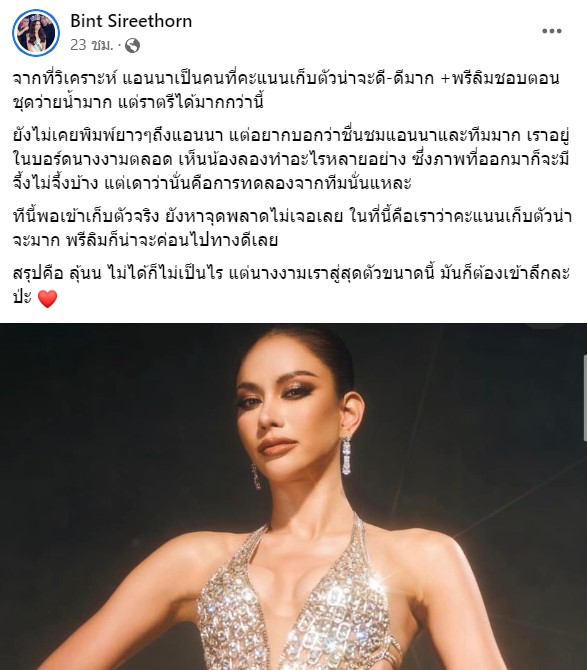Open the three-dot post options menu
587x670 pixels.
click(552, 31)
